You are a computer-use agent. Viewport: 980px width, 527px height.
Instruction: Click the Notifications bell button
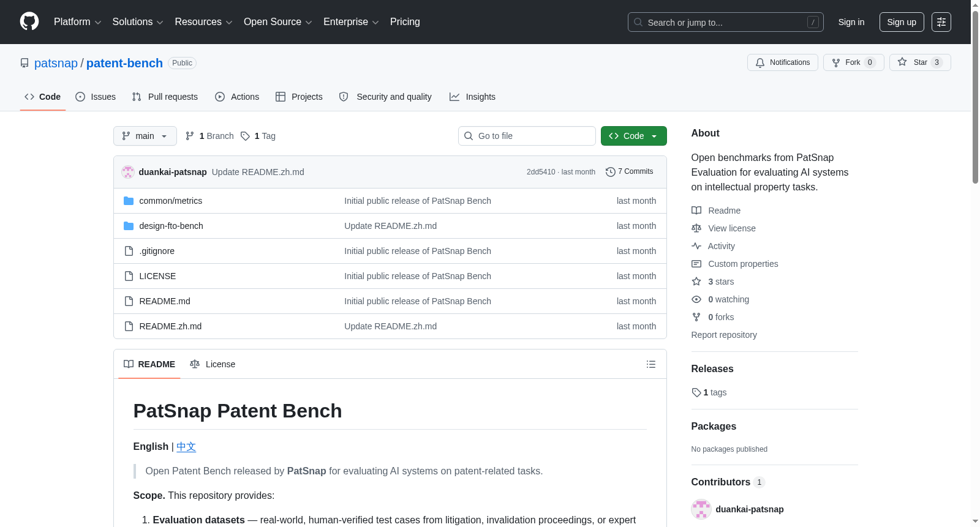tap(782, 62)
